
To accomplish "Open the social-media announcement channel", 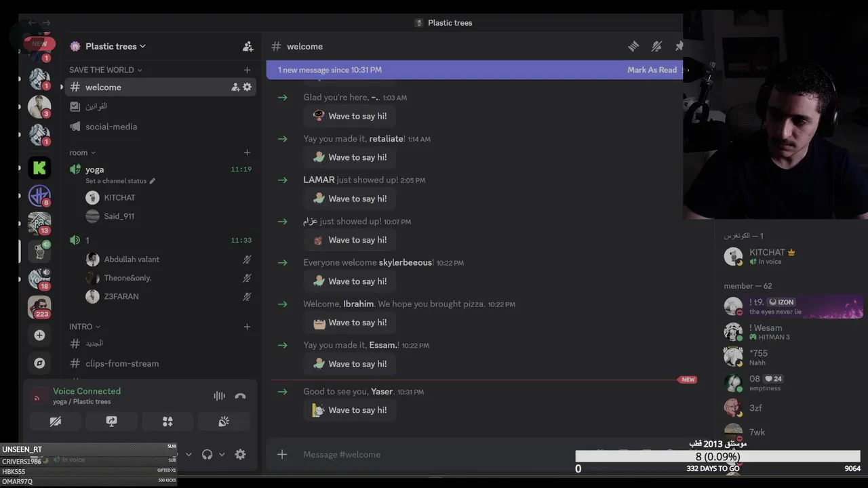I will click(x=160, y=127).
